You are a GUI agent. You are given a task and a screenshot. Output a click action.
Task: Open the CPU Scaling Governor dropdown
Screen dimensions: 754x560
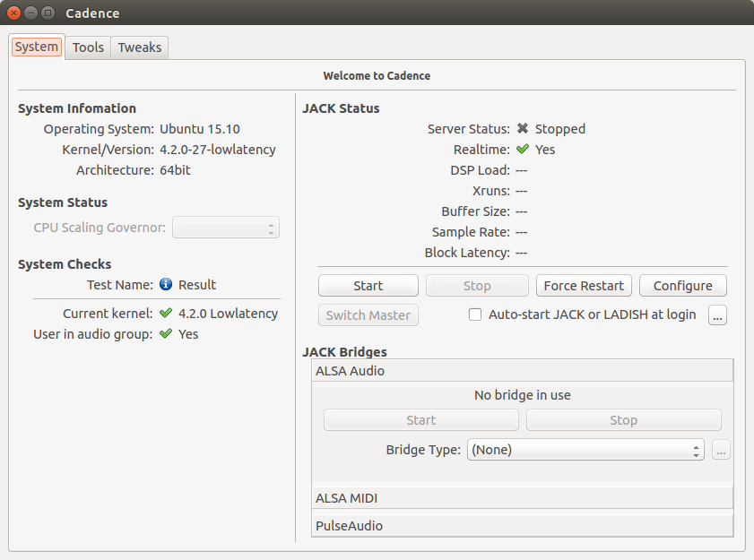coord(226,228)
